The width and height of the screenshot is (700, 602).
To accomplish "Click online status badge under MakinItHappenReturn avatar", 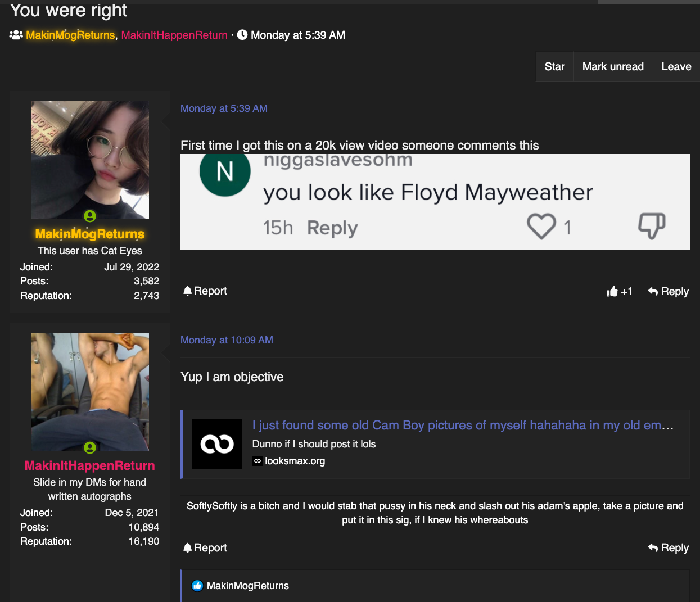I will point(90,447).
